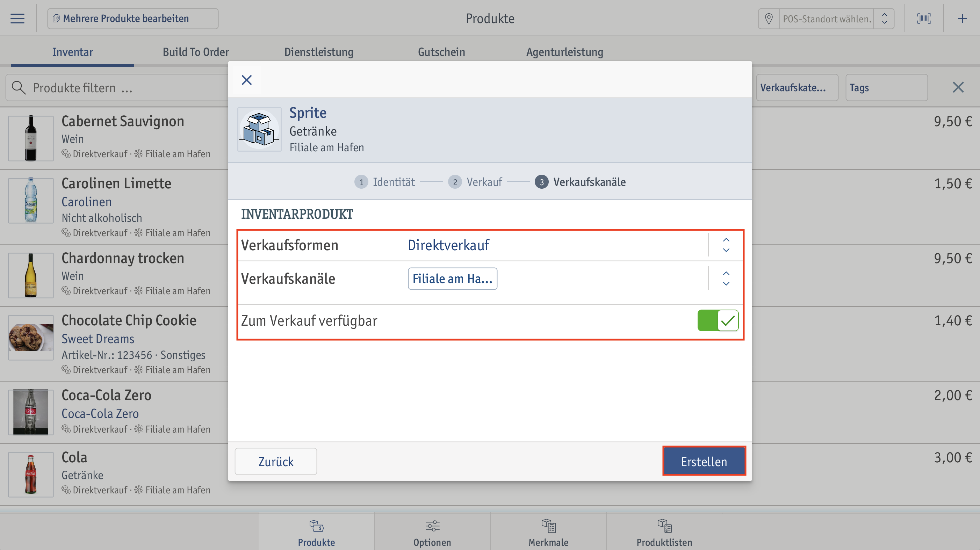The image size is (980, 550).
Task: Click the Erstellen button
Action: tap(704, 461)
